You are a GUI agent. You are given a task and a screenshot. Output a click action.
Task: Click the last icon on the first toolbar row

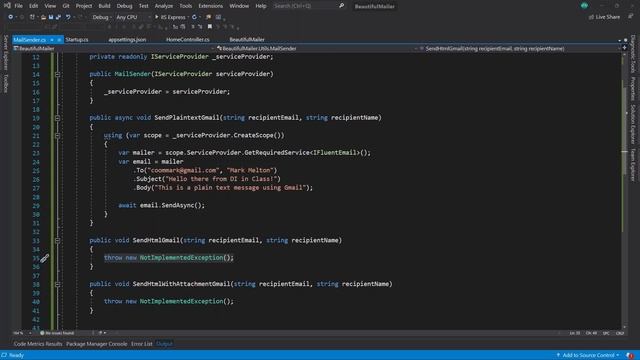click(x=218, y=17)
